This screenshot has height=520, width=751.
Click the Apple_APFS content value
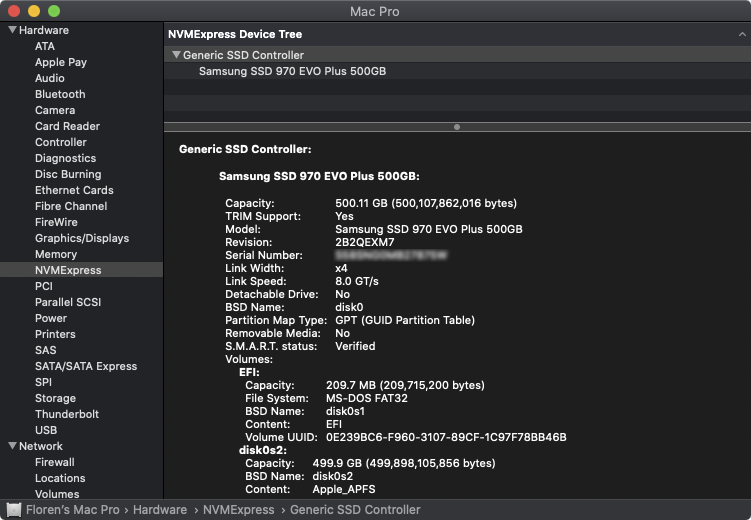click(344, 489)
